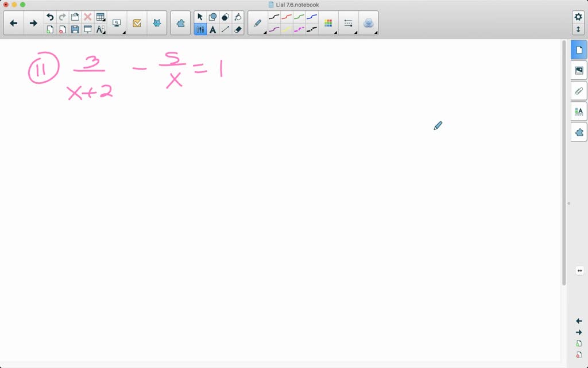Open the screen capture dropdown
Image resolution: width=588 pixels, height=368 pixels.
pos(117,23)
